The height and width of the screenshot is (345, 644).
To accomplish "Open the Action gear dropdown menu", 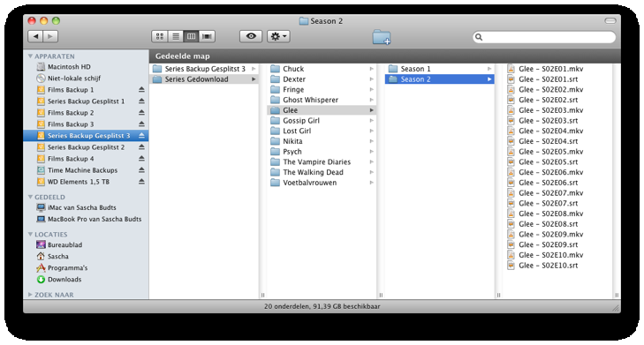I will click(278, 36).
